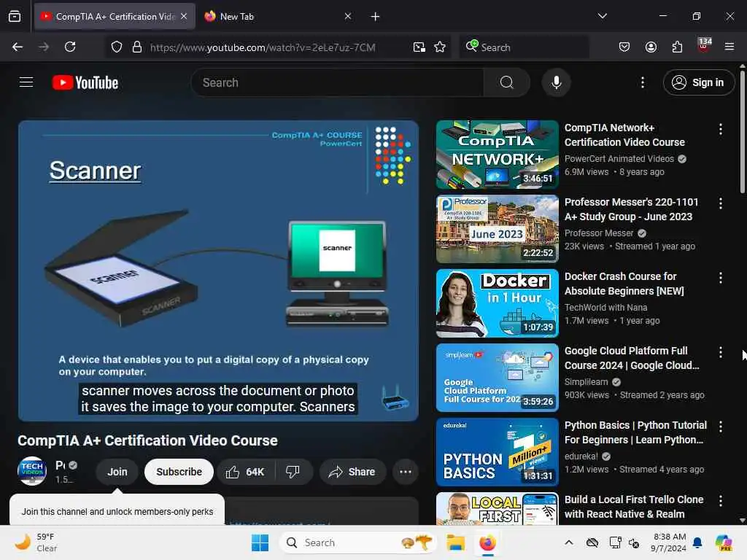
Task: Open Google Cloud Platform course thumbnail
Action: 497,378
